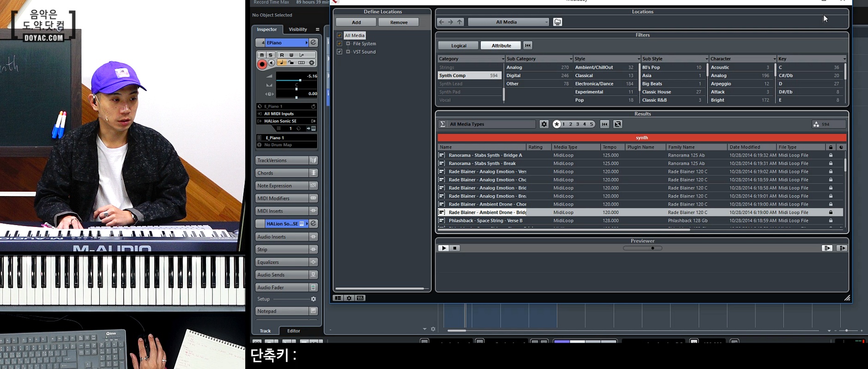868x369 pixels.
Task: Open the All Media locations dropdown
Action: click(x=508, y=22)
